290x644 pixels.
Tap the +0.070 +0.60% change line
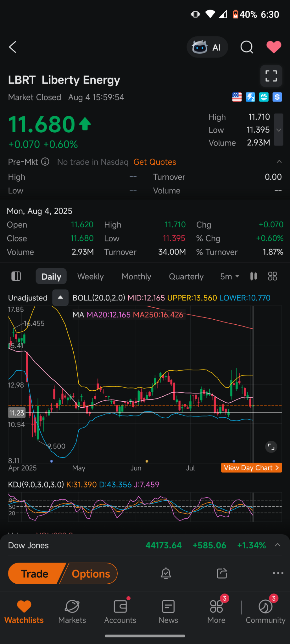click(43, 144)
